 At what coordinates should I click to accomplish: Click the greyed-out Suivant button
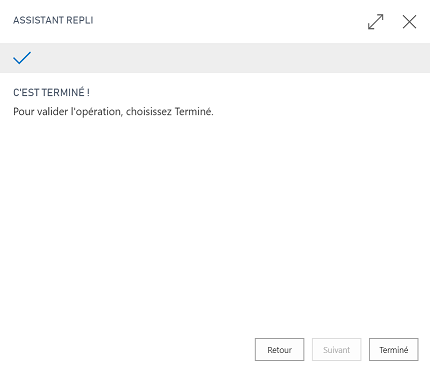coord(337,350)
